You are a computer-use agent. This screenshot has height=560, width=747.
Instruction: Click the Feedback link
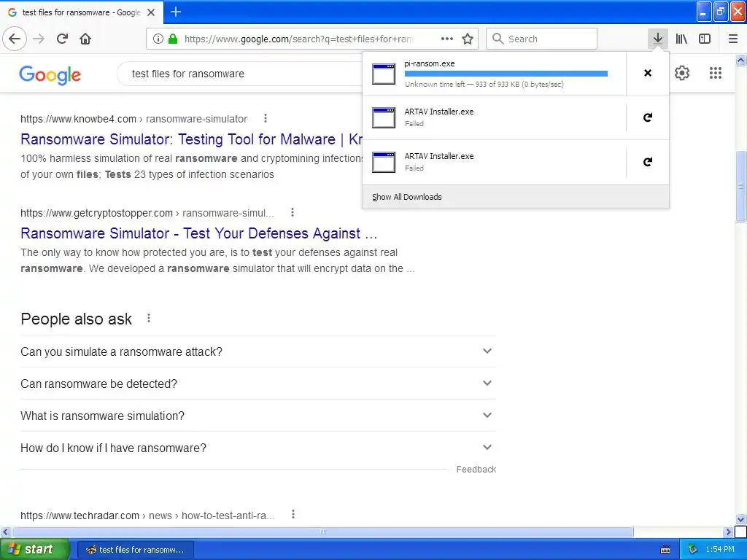476,470
